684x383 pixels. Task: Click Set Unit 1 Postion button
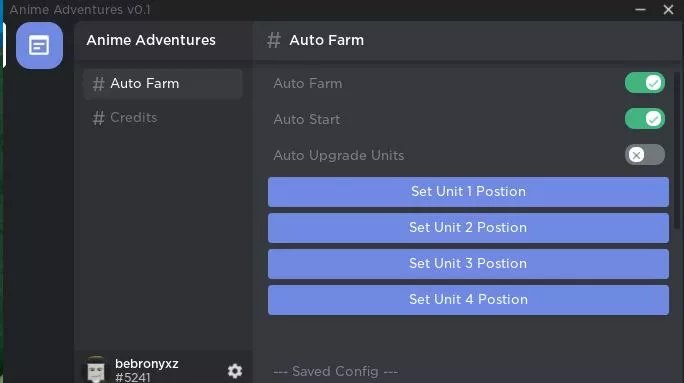468,192
